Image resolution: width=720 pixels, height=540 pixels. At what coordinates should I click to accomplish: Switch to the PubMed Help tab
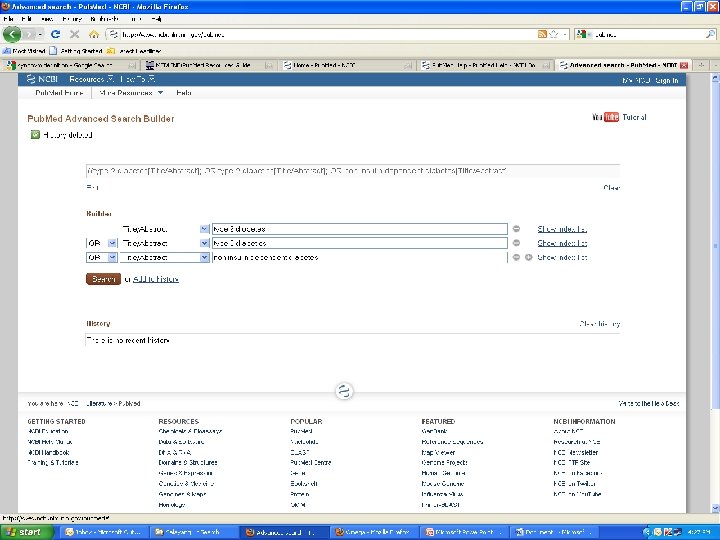click(x=484, y=65)
